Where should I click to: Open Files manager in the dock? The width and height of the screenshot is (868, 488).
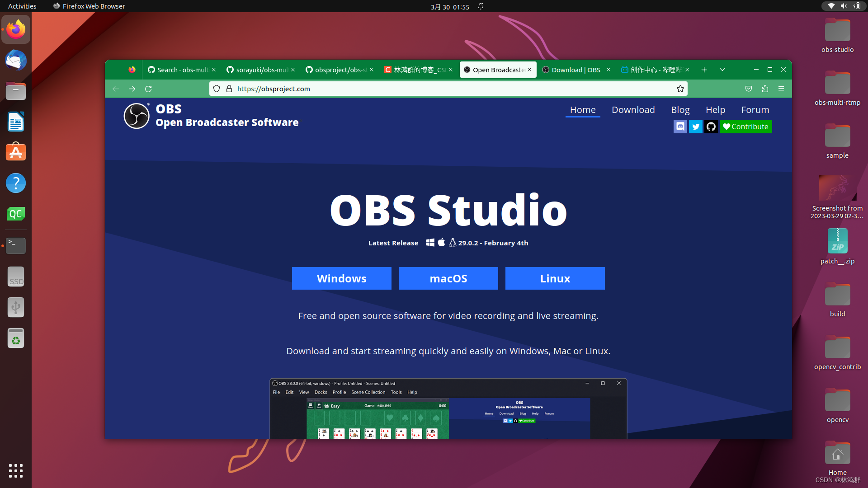click(x=16, y=91)
